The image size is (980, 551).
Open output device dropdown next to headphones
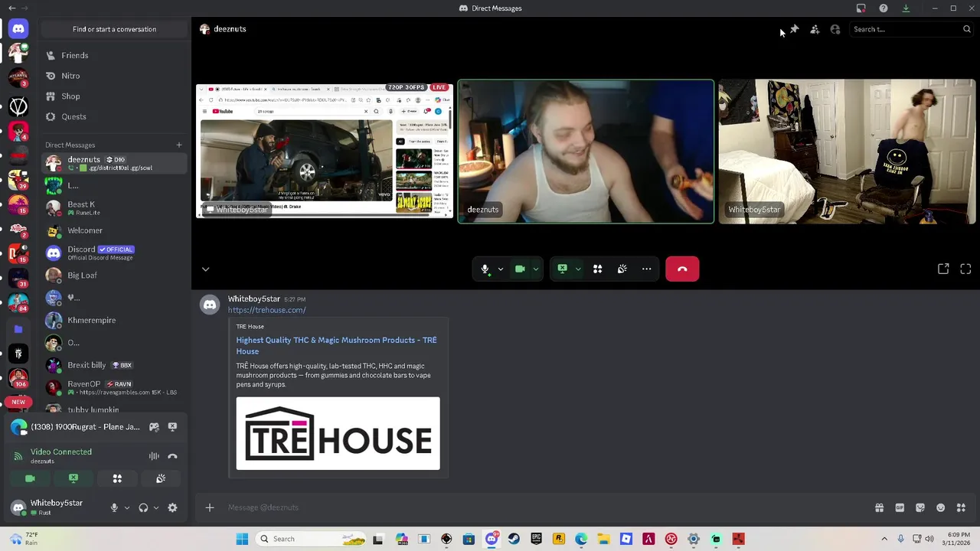point(156,507)
